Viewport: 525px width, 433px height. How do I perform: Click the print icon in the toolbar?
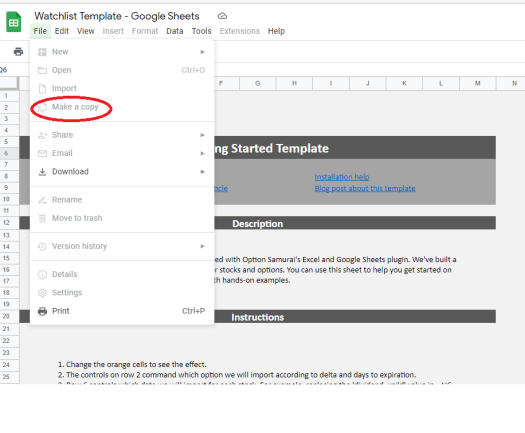click(x=18, y=52)
